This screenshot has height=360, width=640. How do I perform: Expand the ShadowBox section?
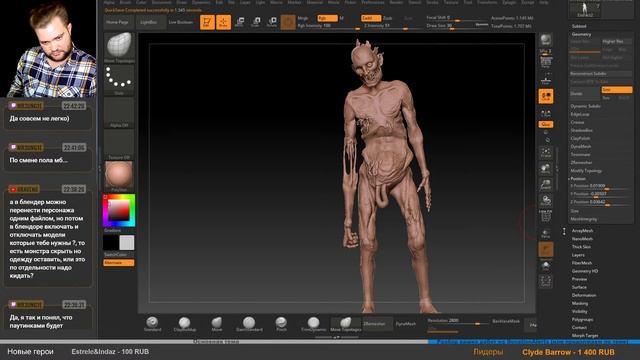[581, 130]
